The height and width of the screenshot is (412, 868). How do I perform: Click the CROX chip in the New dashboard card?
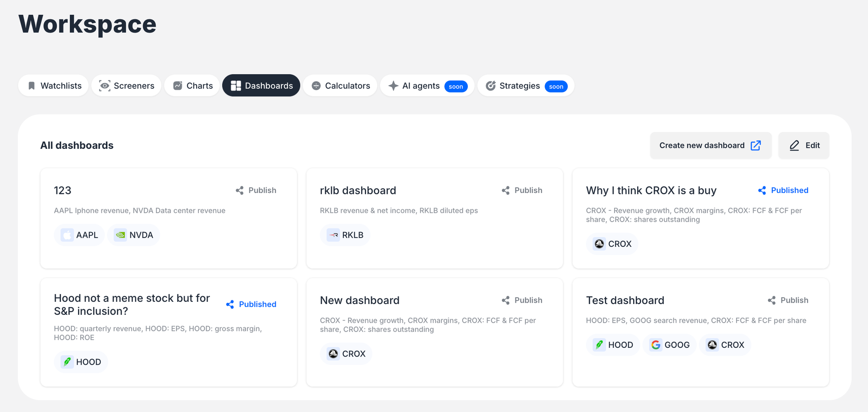346,354
